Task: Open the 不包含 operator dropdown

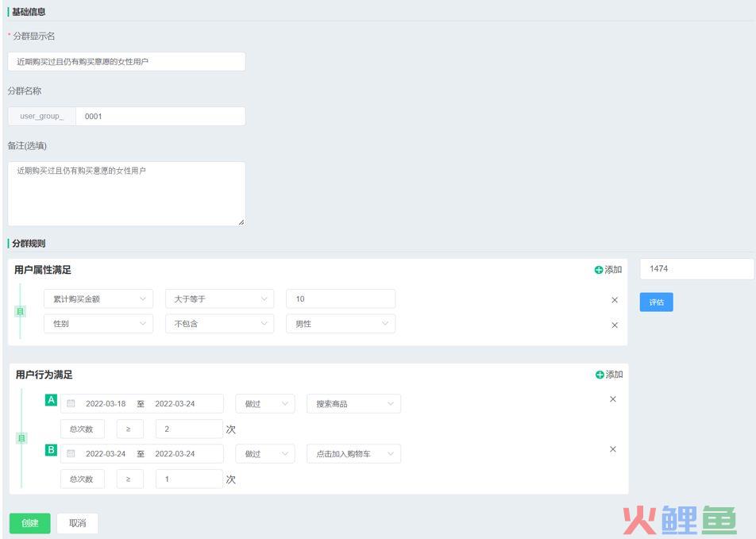Action: [x=219, y=324]
